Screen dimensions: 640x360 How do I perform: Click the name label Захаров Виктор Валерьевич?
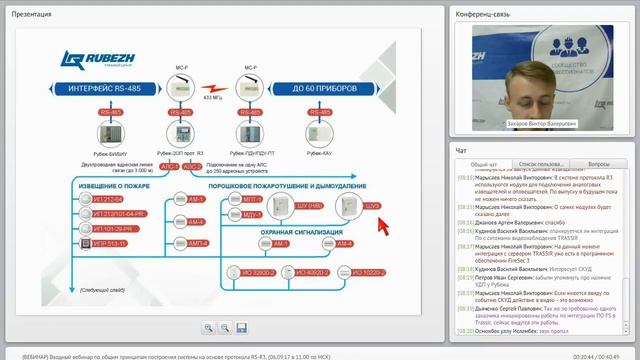click(542, 123)
